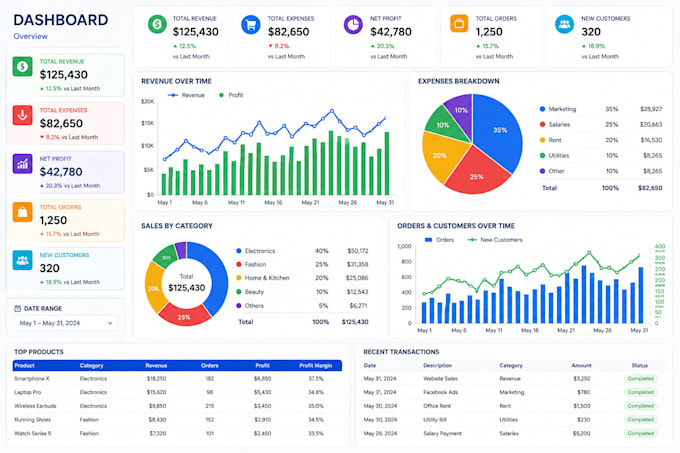
Task: Select the Watch Series 5 product row
Action: [x=177, y=433]
